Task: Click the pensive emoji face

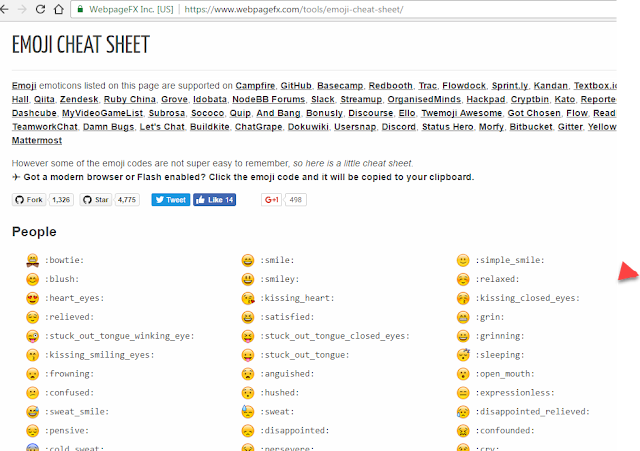Action: point(32,431)
